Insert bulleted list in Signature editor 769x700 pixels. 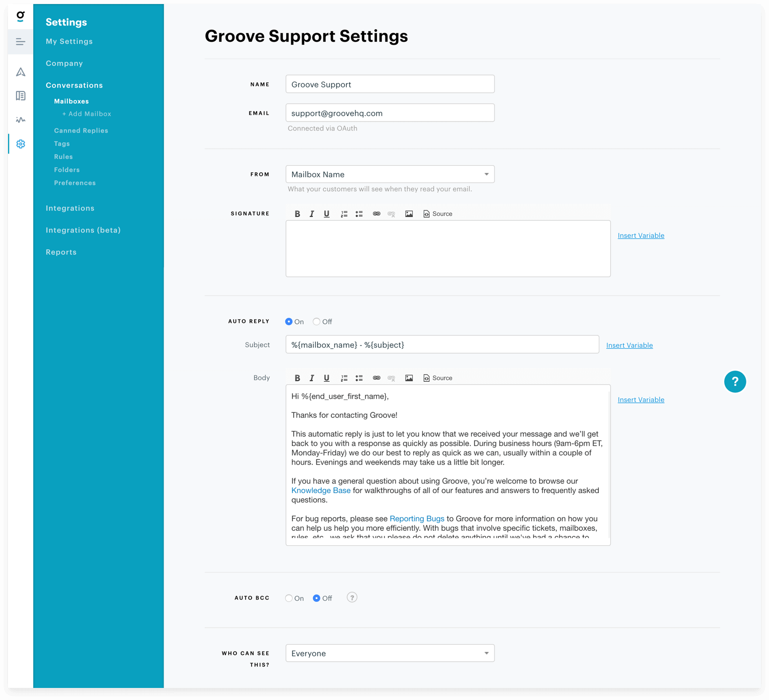click(x=359, y=214)
